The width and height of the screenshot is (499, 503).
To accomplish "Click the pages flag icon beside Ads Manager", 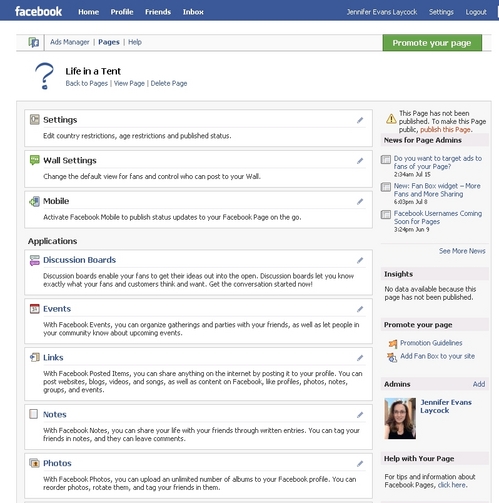I will pos(34,42).
